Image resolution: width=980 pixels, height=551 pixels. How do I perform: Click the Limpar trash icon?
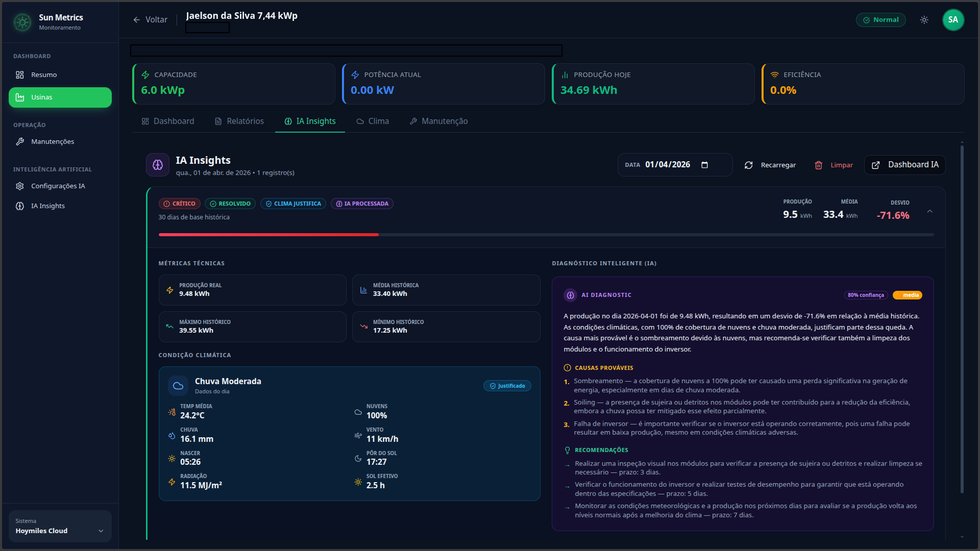click(819, 165)
